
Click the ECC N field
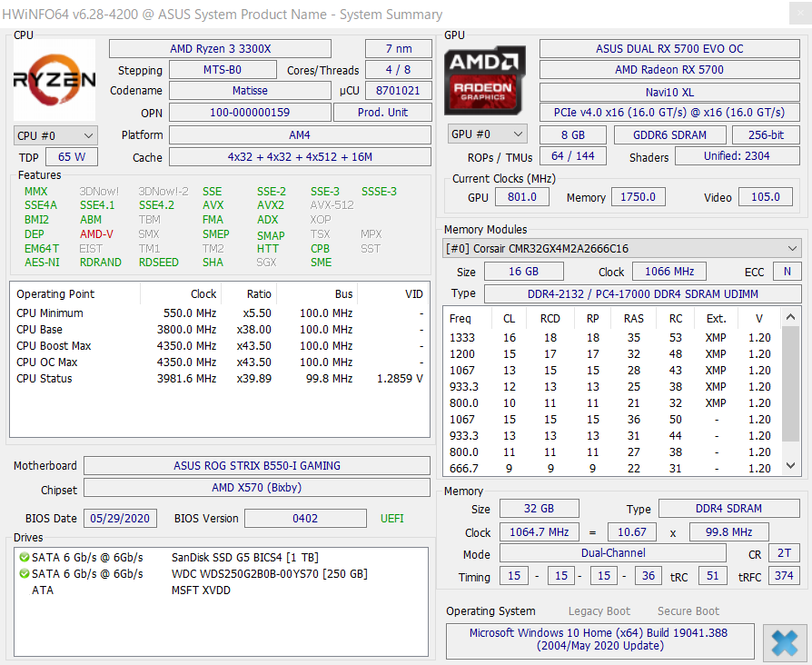point(787,272)
